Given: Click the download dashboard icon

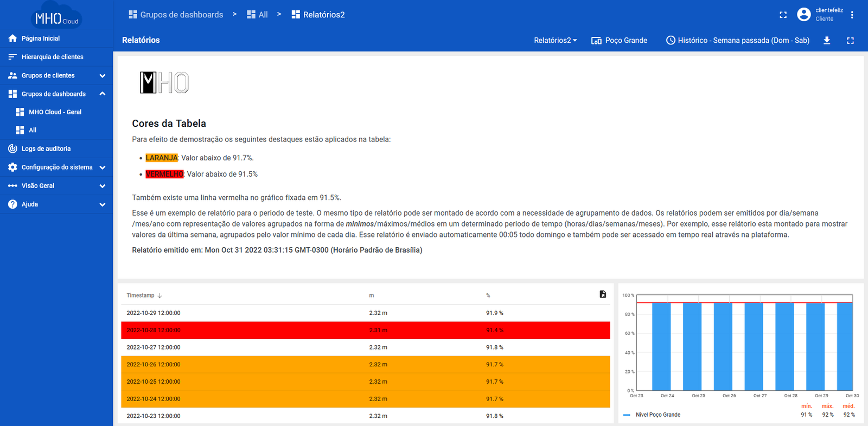Looking at the screenshot, I should point(827,40).
